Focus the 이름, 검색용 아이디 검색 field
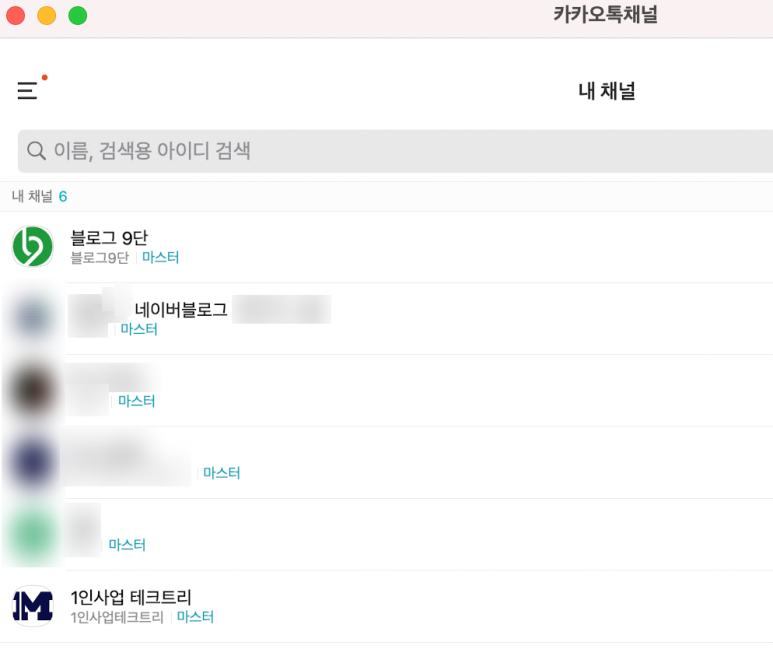The height and width of the screenshot is (649, 773). pos(395,151)
